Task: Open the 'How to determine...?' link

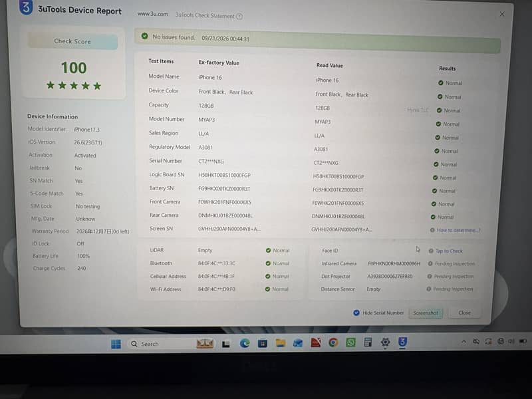Action: pos(458,230)
